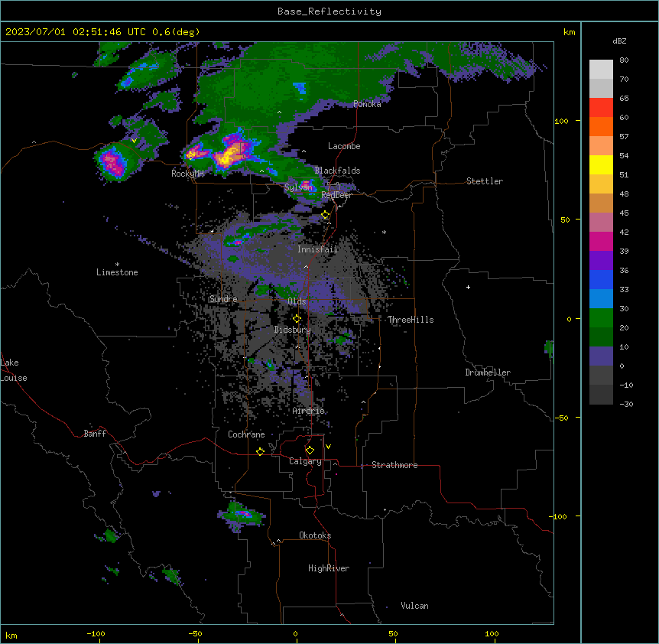The width and height of the screenshot is (659, 644).
Task: Click the Okotoks town label
Action: point(315,535)
